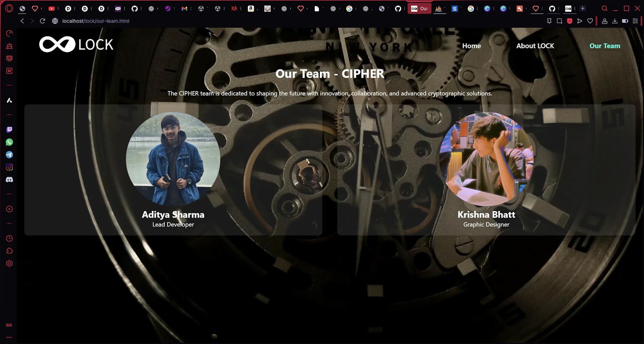Switch to the KA tab
This screenshot has height=344, width=644.
click(x=234, y=9)
